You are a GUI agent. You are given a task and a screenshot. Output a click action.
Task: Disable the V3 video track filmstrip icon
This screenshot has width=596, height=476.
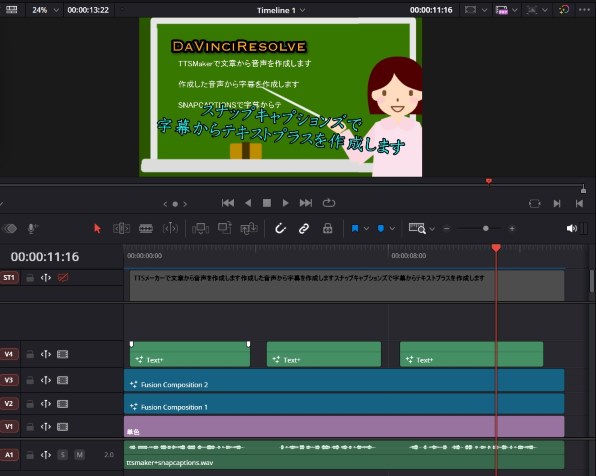(62, 380)
